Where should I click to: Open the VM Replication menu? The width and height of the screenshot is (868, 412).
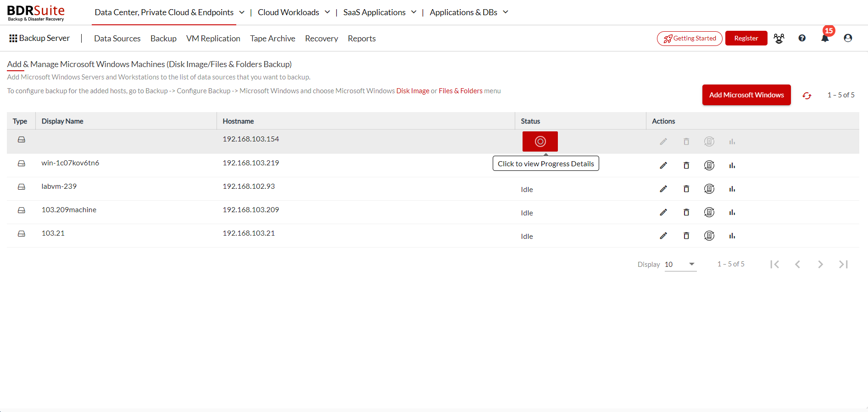213,39
